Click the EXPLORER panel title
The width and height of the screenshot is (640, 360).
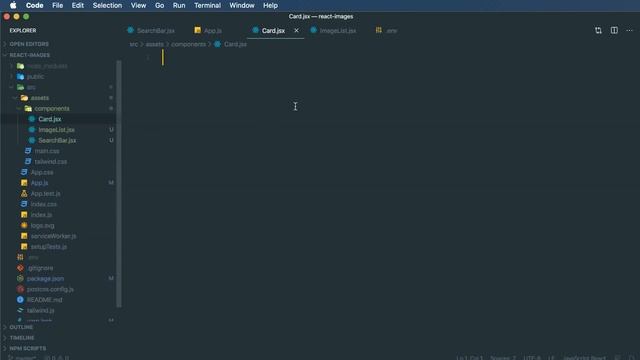(23, 31)
